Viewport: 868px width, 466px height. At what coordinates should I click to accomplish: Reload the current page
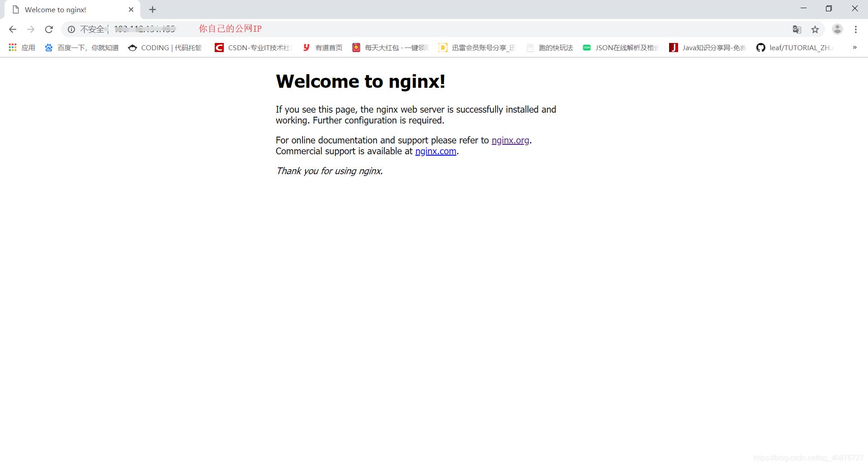click(x=49, y=29)
